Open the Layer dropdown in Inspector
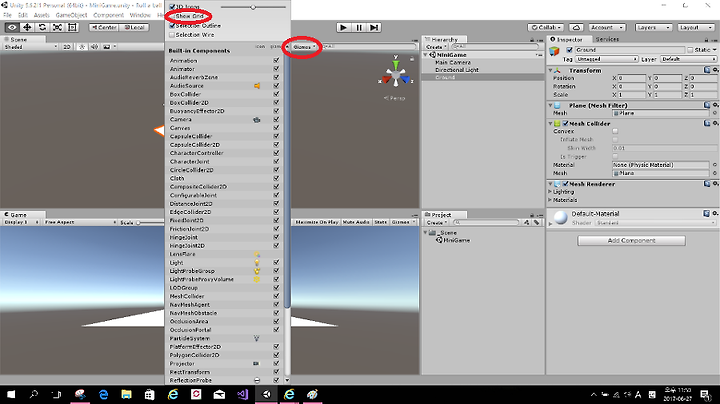 pyautogui.click(x=688, y=59)
